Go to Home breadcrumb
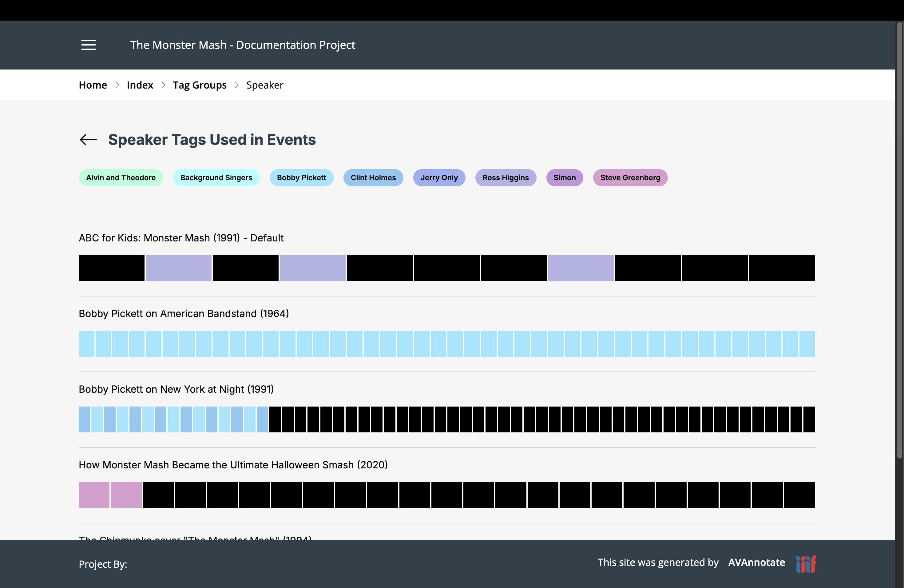904x588 pixels. click(93, 85)
